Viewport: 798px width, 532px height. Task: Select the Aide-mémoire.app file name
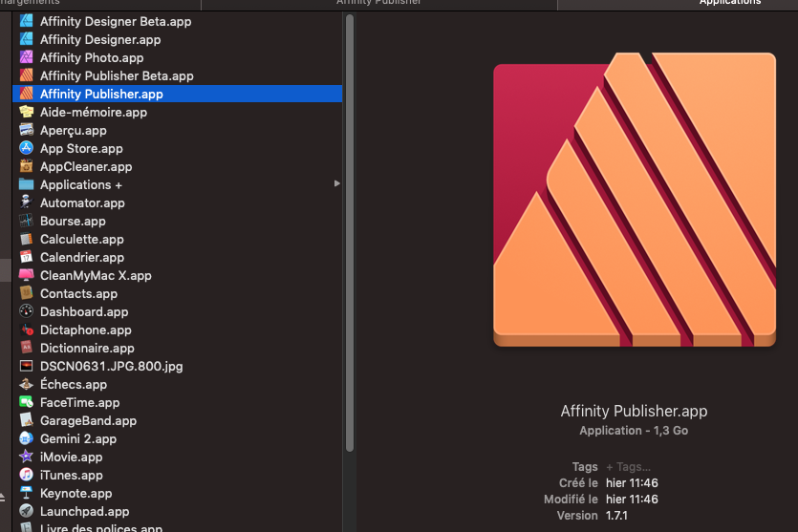coord(94,112)
